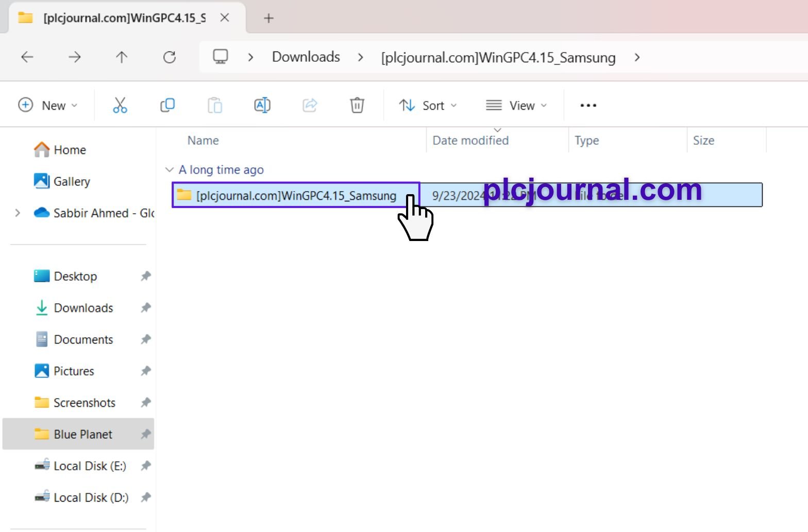Open Local Disk (D:) in sidebar
Image resolution: width=808 pixels, height=532 pixels.
[x=81, y=497]
